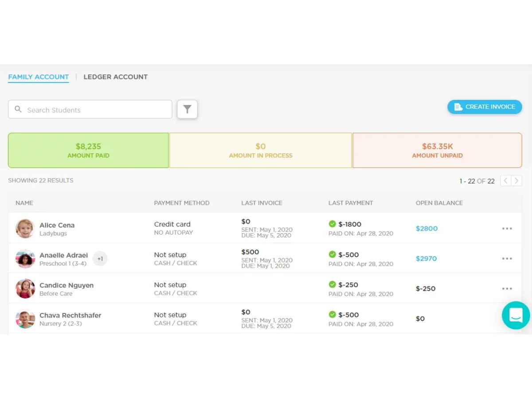Viewport: 532px width, 399px height.
Task: Open more options for Alice Cena
Action: pos(507,228)
